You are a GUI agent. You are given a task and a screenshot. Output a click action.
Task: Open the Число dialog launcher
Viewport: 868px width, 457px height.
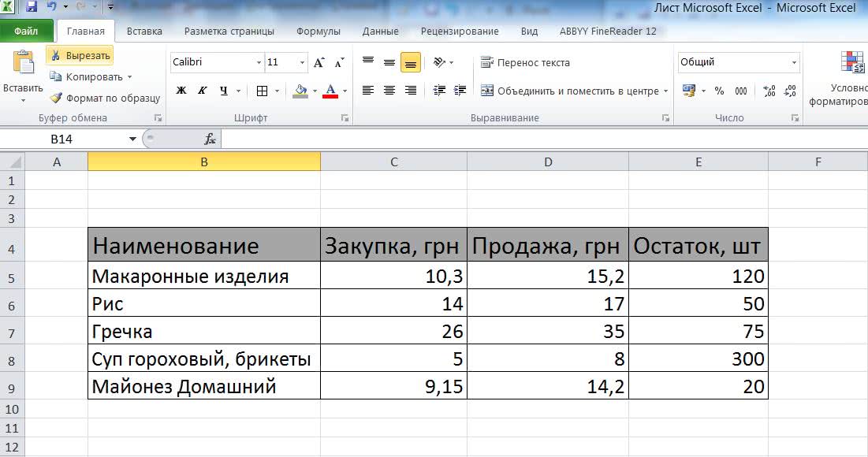click(x=795, y=118)
